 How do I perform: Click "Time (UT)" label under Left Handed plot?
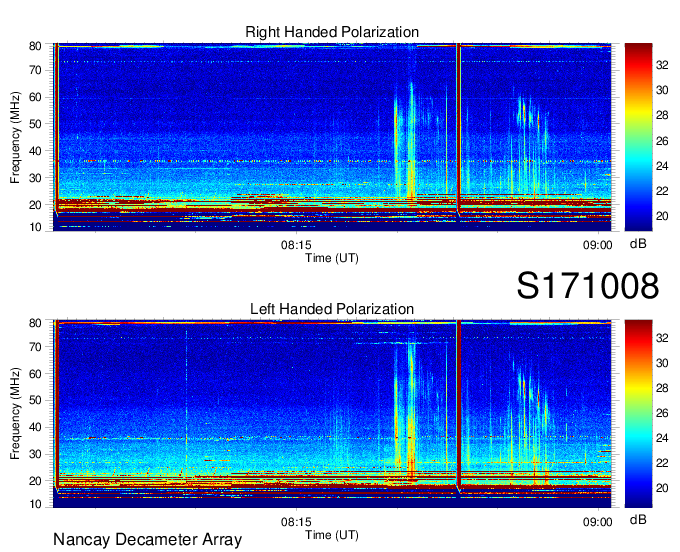332,535
